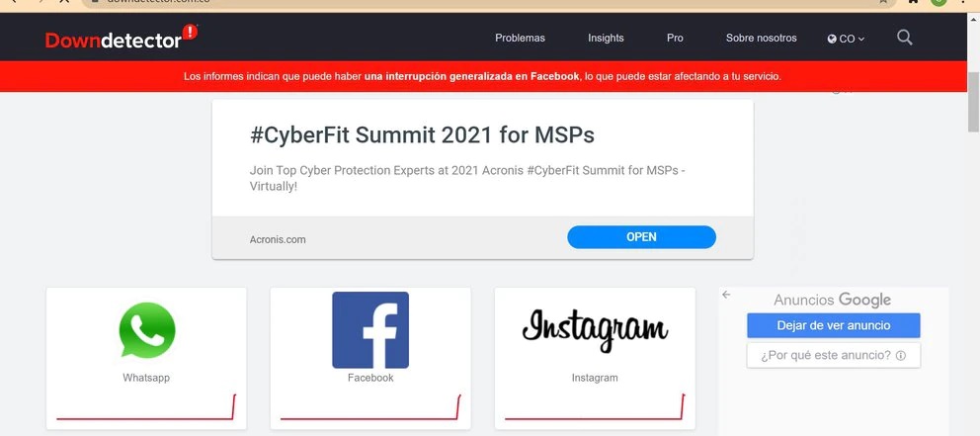Click the OPEN button in Acronis ad
Viewport: 980px width, 436px height.
tap(641, 237)
